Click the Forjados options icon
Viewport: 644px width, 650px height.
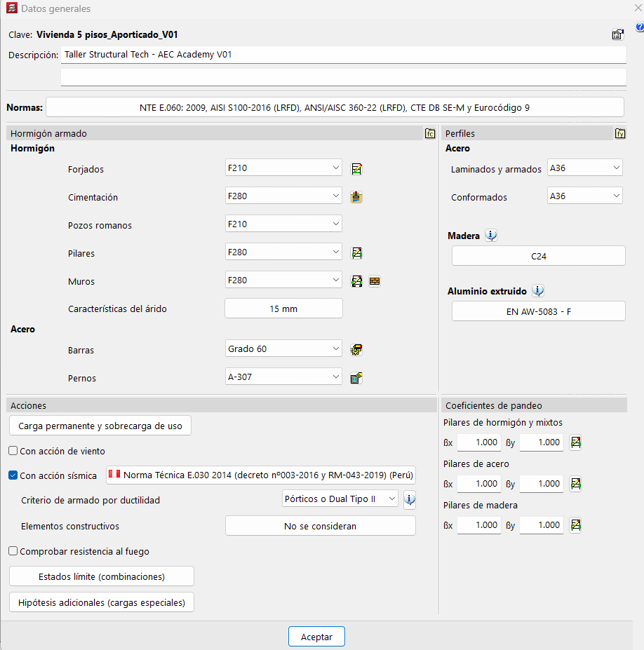pos(356,169)
